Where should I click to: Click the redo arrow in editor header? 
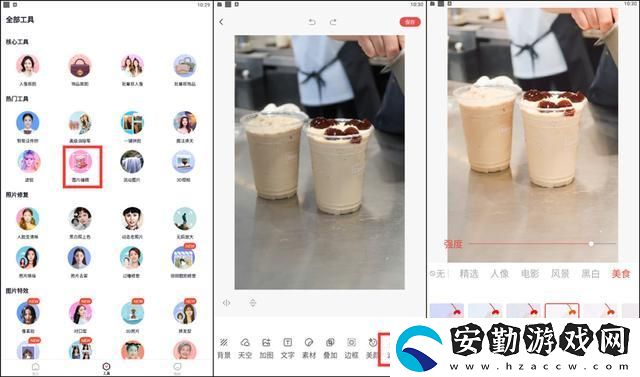pos(333,22)
